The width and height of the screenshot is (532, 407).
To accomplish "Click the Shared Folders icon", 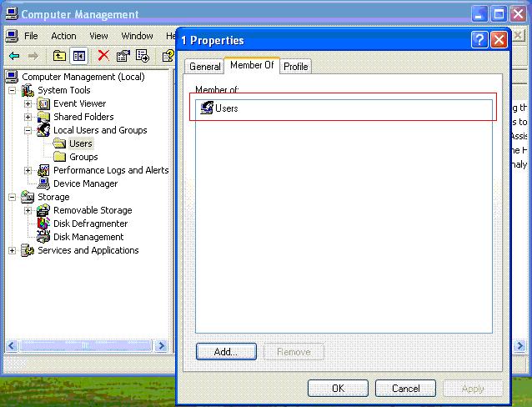I will [x=43, y=117].
